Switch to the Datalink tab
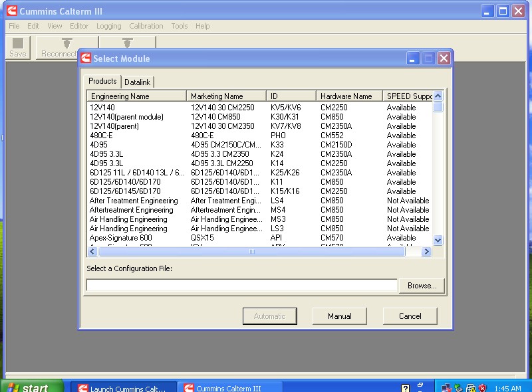The height and width of the screenshot is (392, 532). [138, 82]
